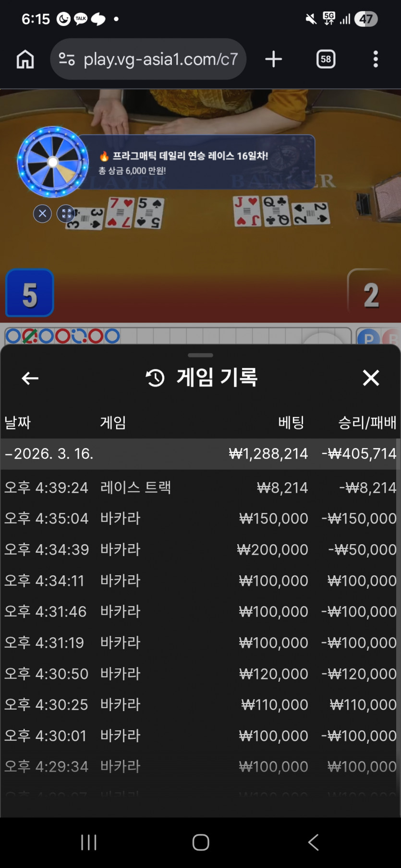Tap the bottom sheet drag handle
This screenshot has height=868, width=401.
pos(200,356)
